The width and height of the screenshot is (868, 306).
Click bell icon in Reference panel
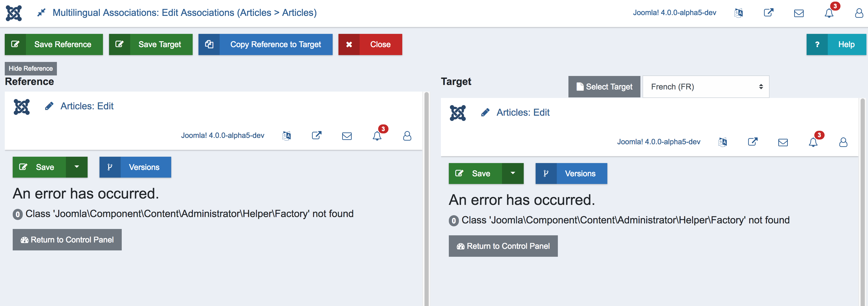tap(377, 136)
